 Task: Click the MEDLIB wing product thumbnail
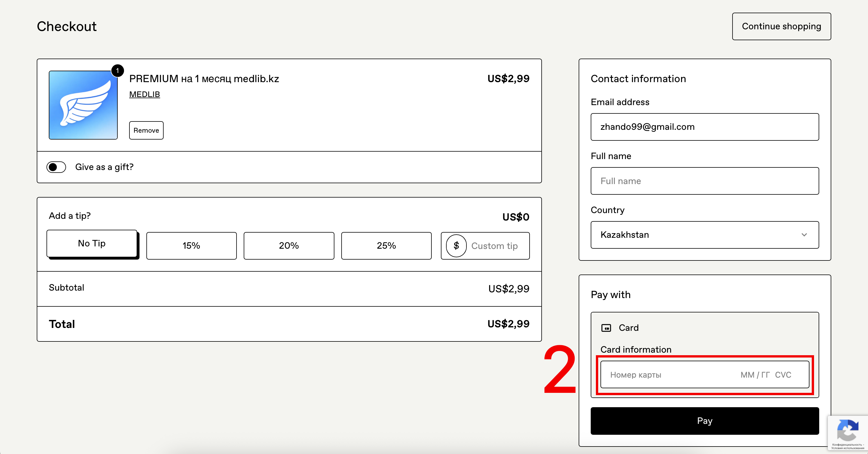pyautogui.click(x=83, y=105)
